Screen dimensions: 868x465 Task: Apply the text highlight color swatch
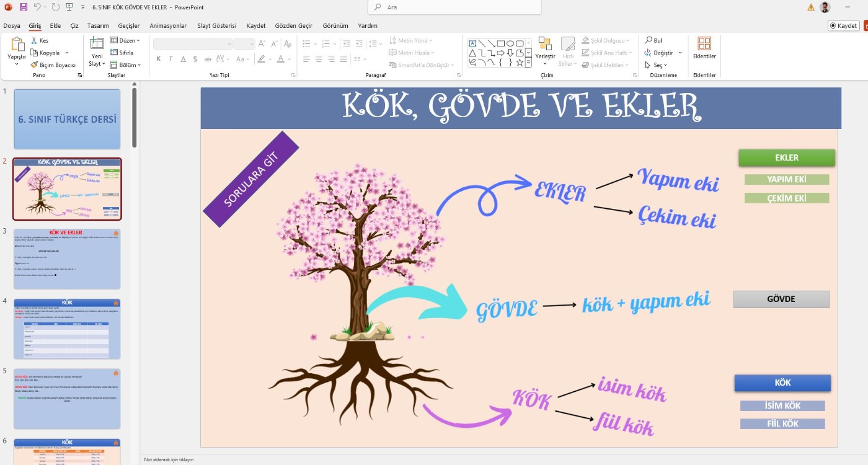point(261,59)
